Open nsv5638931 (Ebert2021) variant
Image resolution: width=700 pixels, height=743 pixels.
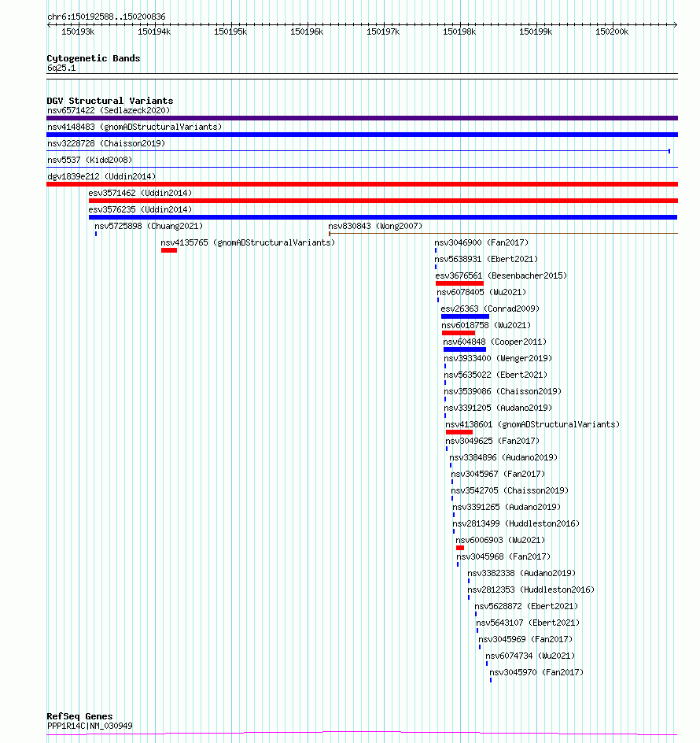[x=486, y=260]
